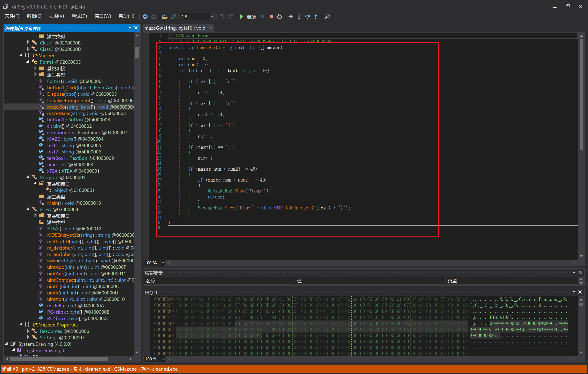This screenshot has height=374, width=588.
Task: Click the assembly tree horizontal scrollbar thumb
Action: 59,359
